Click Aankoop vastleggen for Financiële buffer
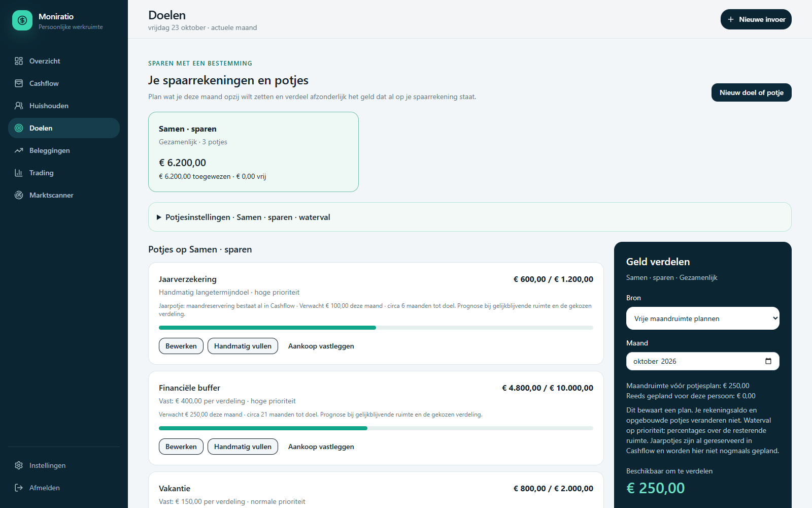This screenshot has width=812, height=508. (321, 447)
